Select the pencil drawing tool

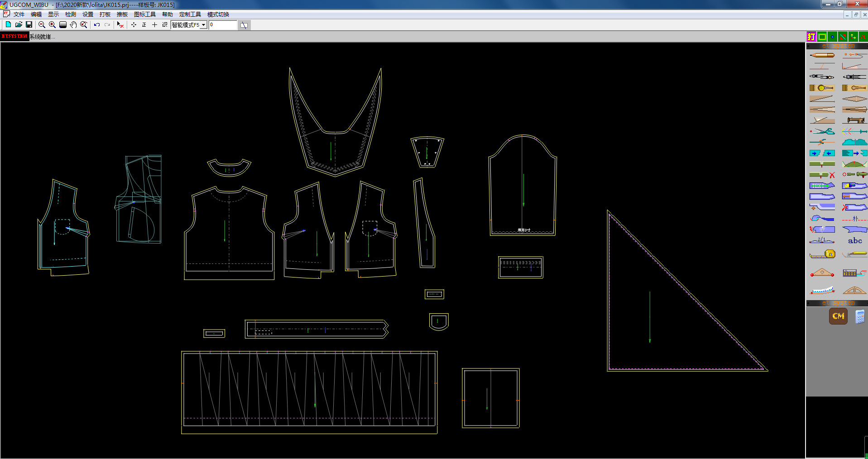pos(822,55)
